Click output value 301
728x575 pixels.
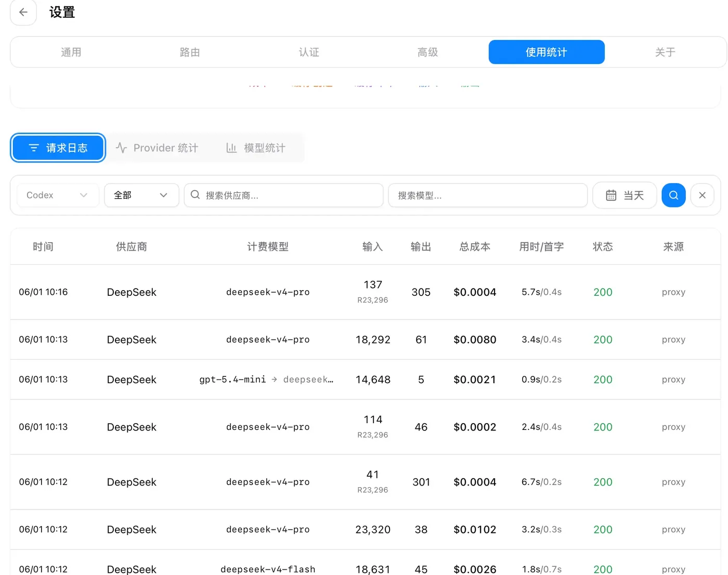421,482
